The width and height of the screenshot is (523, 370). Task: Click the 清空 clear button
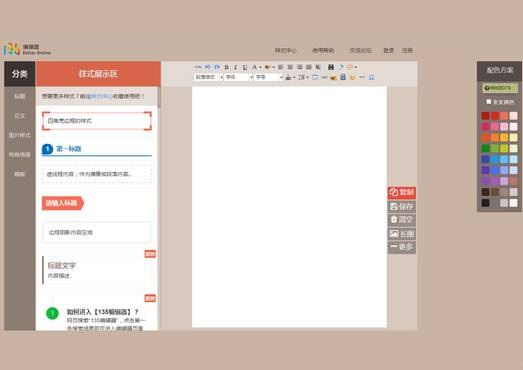click(x=402, y=220)
